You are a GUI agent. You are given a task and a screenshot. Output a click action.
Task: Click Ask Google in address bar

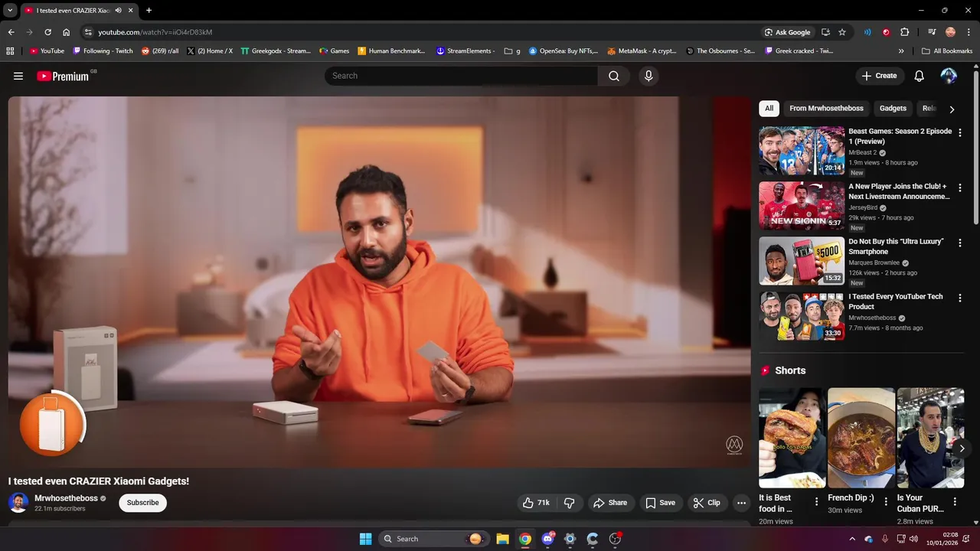(787, 32)
